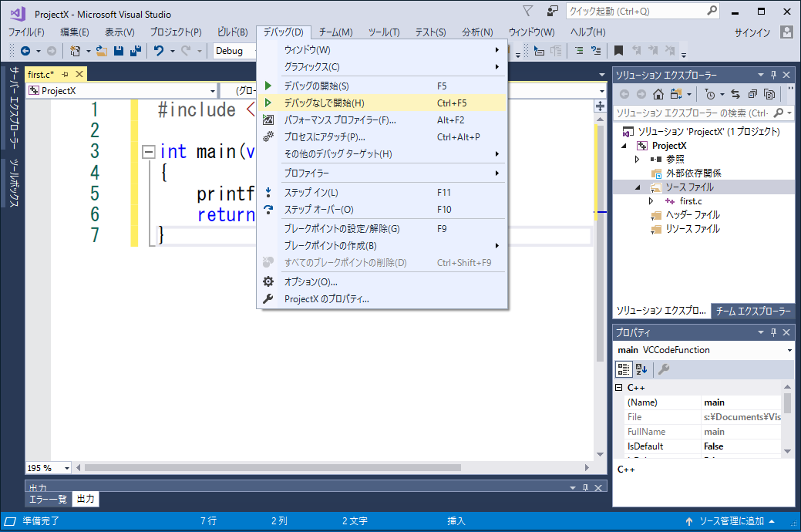Screen dimensions: 801x532
Task: Choose ステップ オーバー(O) in Debug menu
Action: coord(382,210)
